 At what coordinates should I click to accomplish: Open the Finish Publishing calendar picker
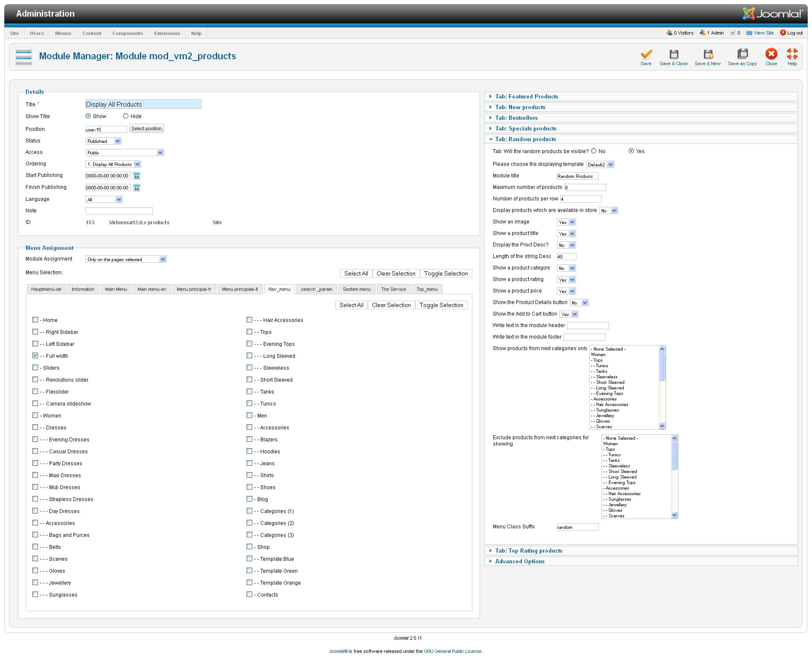click(x=137, y=188)
